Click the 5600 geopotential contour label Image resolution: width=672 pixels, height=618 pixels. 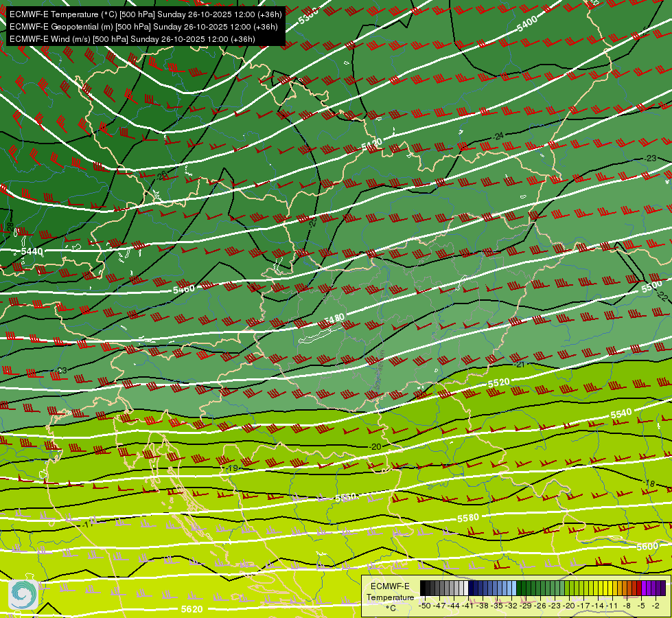click(x=647, y=547)
